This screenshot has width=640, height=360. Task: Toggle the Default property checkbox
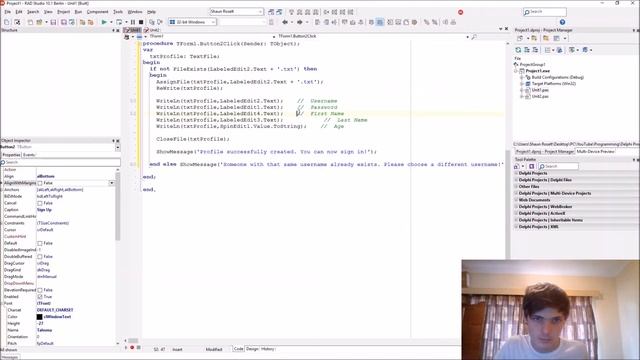(40, 243)
